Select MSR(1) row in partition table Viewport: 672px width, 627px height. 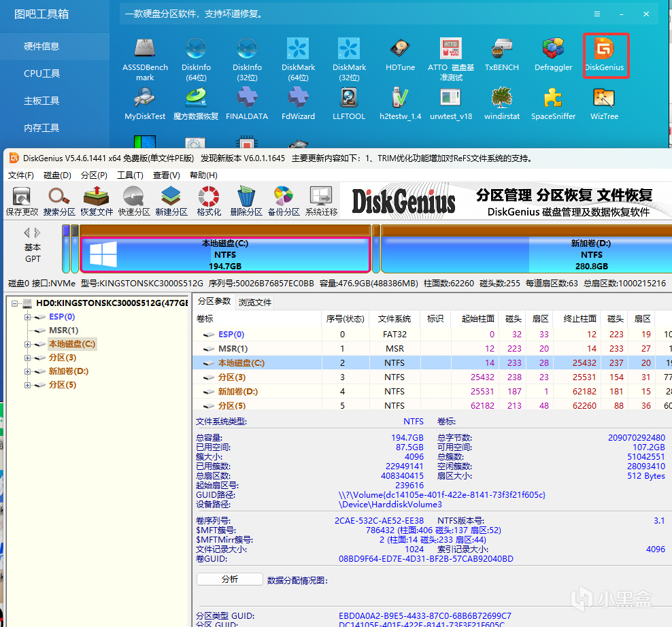433,348
